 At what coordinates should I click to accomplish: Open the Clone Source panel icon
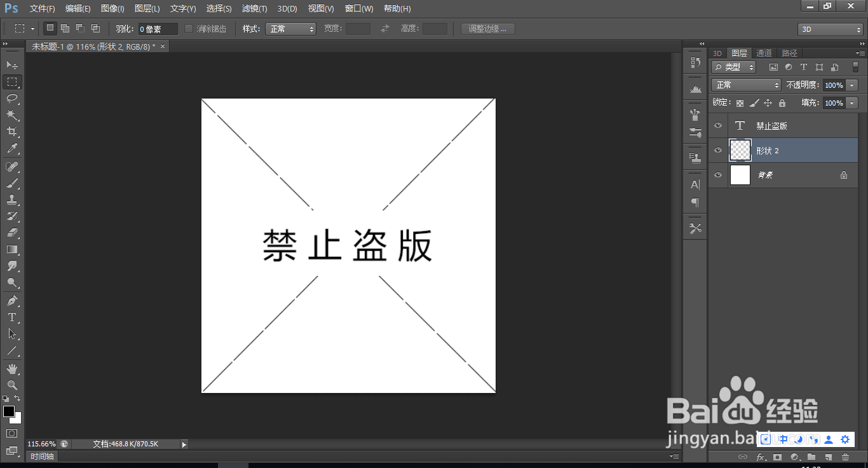coord(695,157)
